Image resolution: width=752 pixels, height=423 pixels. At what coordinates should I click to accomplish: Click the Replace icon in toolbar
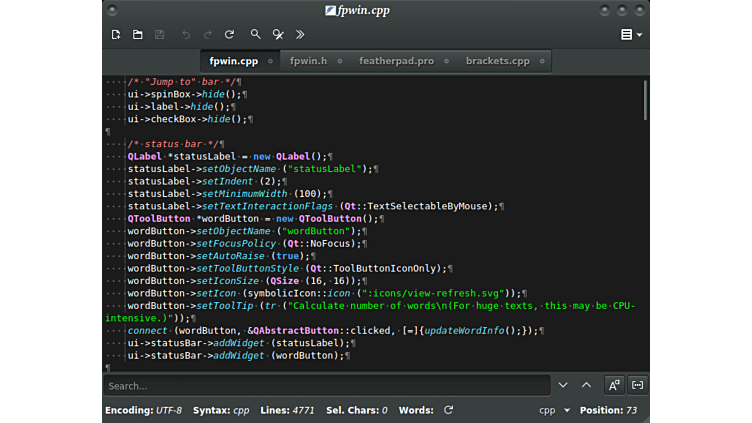coord(278,34)
